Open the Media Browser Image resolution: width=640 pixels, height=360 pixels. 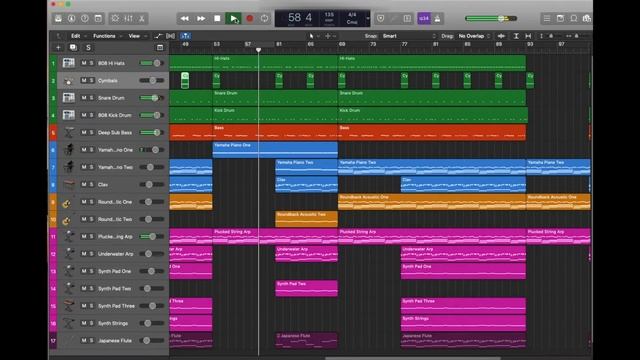(x=587, y=18)
